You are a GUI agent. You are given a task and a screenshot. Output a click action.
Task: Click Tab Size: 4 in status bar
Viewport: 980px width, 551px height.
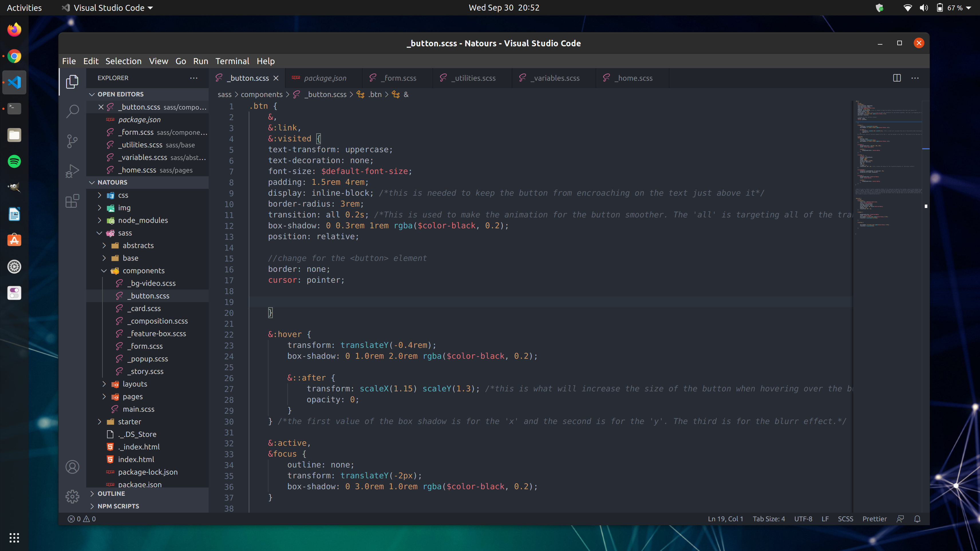(768, 519)
